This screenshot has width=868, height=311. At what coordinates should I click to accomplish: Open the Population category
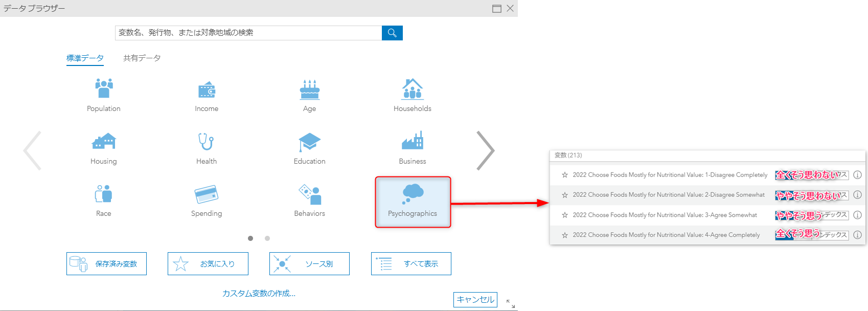(x=104, y=95)
